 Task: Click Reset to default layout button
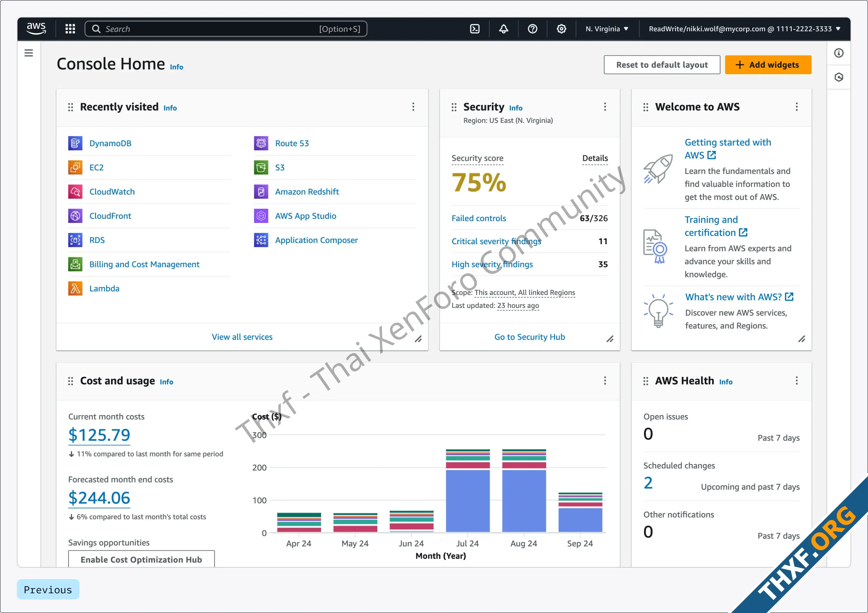point(662,65)
